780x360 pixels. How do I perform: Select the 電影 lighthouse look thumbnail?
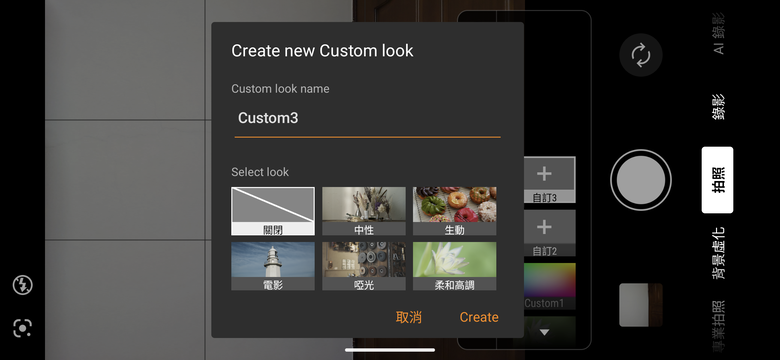(273, 266)
